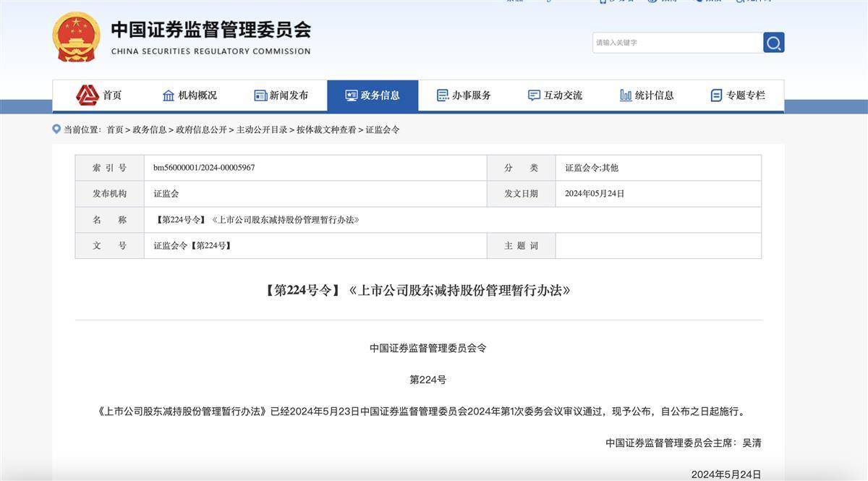Click 首页 link in the breadcrumb
The image size is (868, 481).
(115, 130)
